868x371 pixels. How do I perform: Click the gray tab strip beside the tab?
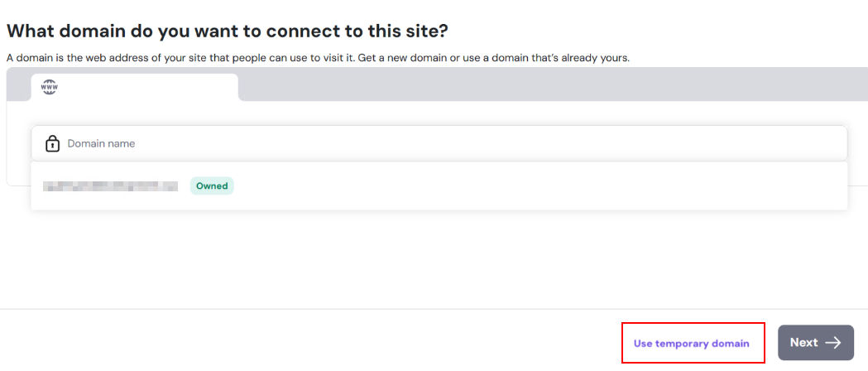click(x=546, y=84)
